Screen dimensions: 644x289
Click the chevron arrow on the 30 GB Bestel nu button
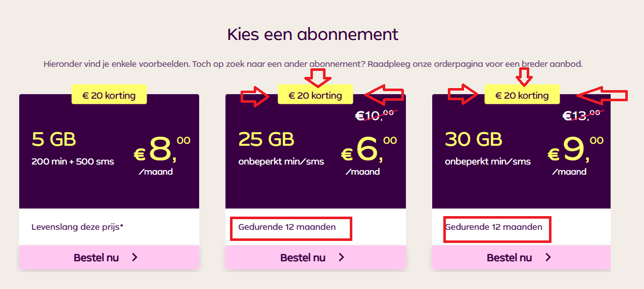click(548, 258)
